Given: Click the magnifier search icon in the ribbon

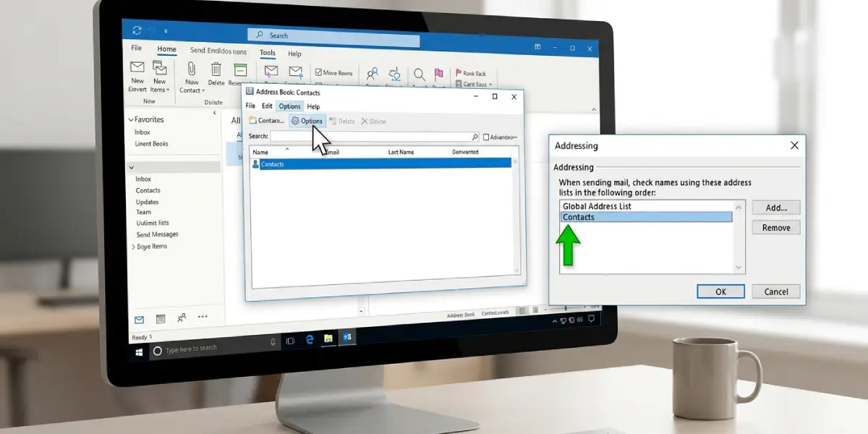Looking at the screenshot, I should click(x=420, y=74).
